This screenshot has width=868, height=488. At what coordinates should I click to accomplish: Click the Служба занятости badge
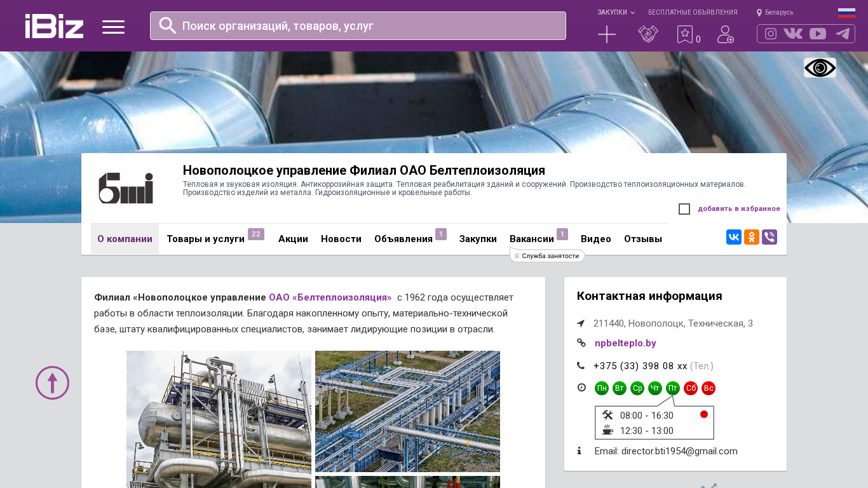(547, 255)
